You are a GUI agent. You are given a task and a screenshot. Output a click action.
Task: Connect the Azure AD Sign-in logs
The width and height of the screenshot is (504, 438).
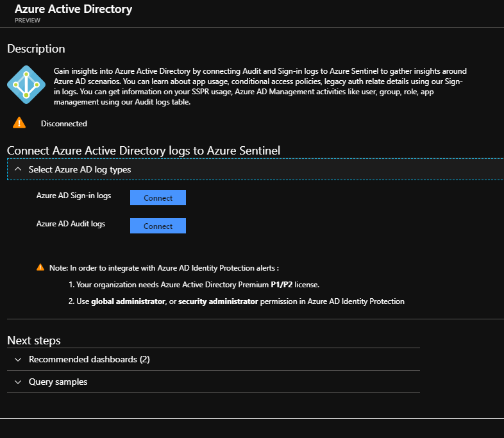(158, 198)
